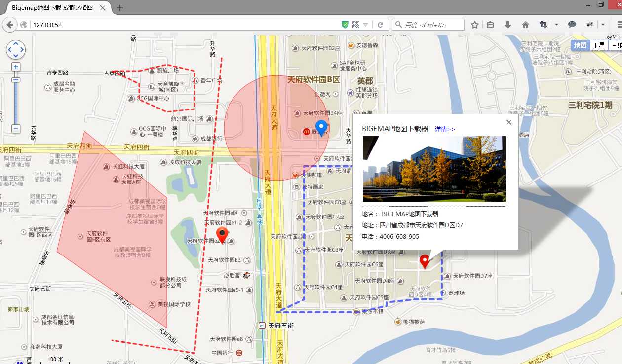The height and width of the screenshot is (364, 622).
Task: Click the 天府软件园D7座 label
Action: pos(473,276)
